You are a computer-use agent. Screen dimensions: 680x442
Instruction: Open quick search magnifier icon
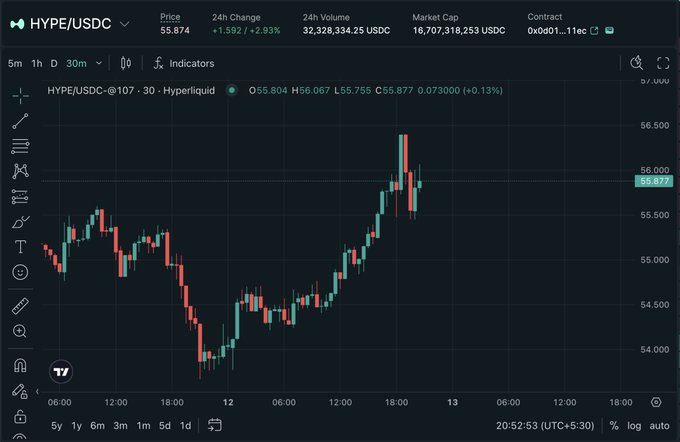(637, 63)
